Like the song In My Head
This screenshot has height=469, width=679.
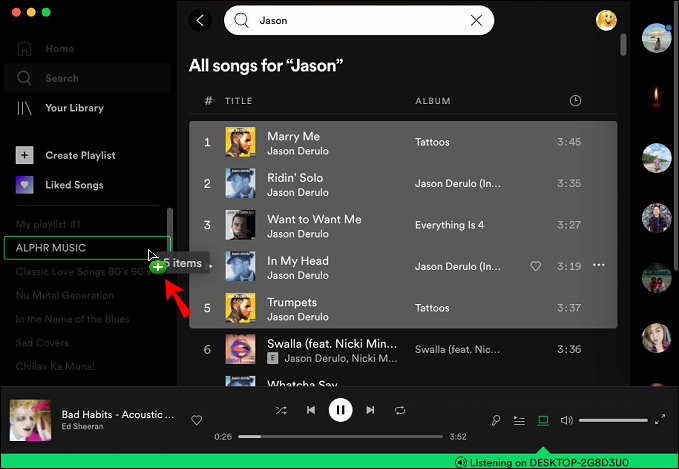[535, 266]
